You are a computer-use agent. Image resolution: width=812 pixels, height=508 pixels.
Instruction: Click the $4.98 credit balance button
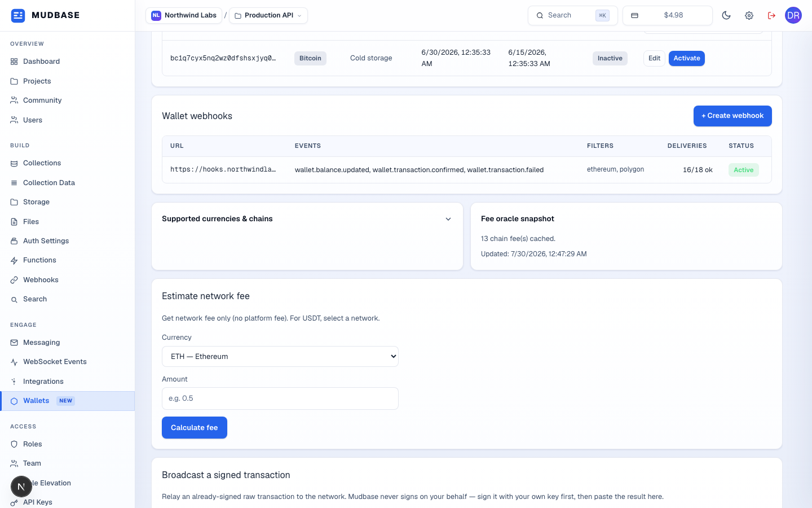668,15
